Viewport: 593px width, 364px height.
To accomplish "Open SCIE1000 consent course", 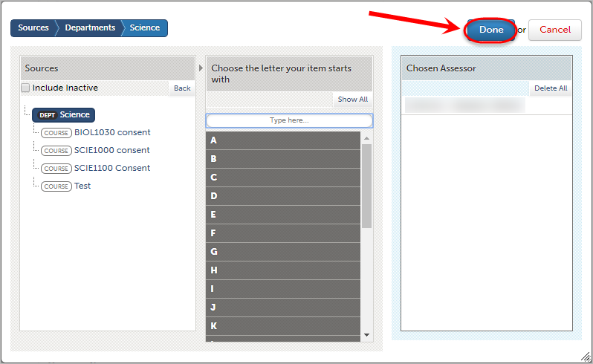I will coord(112,150).
